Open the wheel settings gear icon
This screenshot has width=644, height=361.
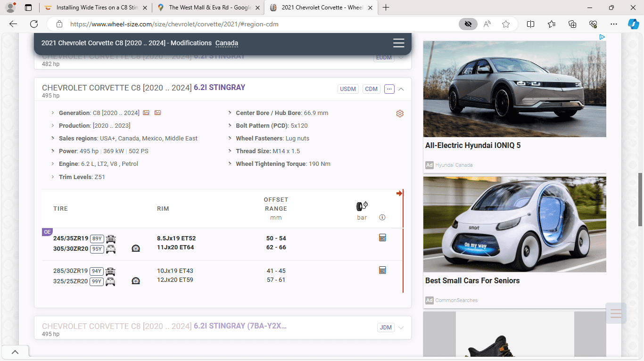point(400,113)
